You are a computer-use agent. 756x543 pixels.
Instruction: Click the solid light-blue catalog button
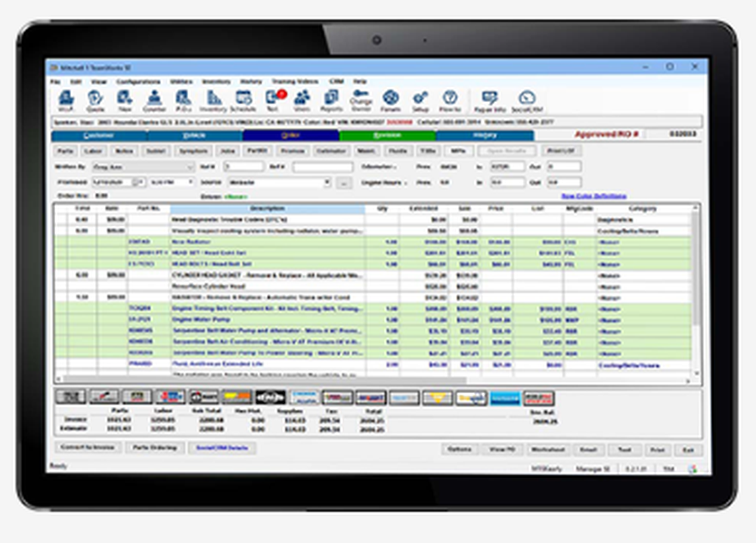[x=505, y=398]
